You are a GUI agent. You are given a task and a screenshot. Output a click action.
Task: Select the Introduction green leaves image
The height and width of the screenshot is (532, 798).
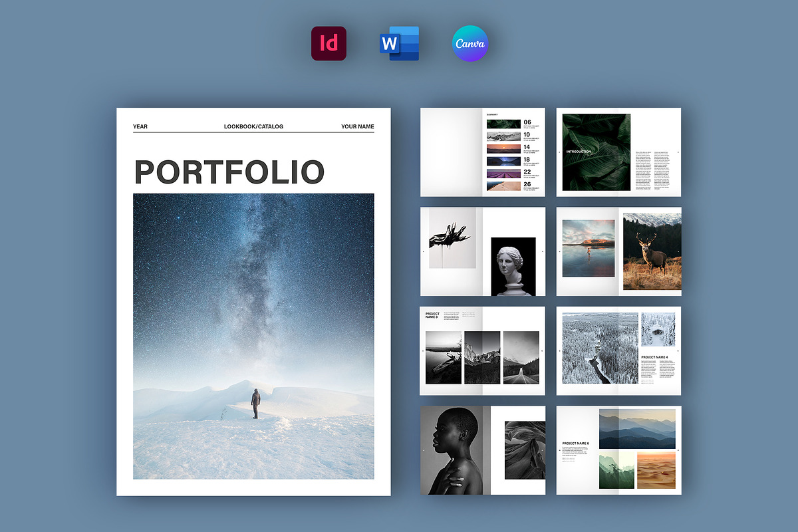[596, 152]
